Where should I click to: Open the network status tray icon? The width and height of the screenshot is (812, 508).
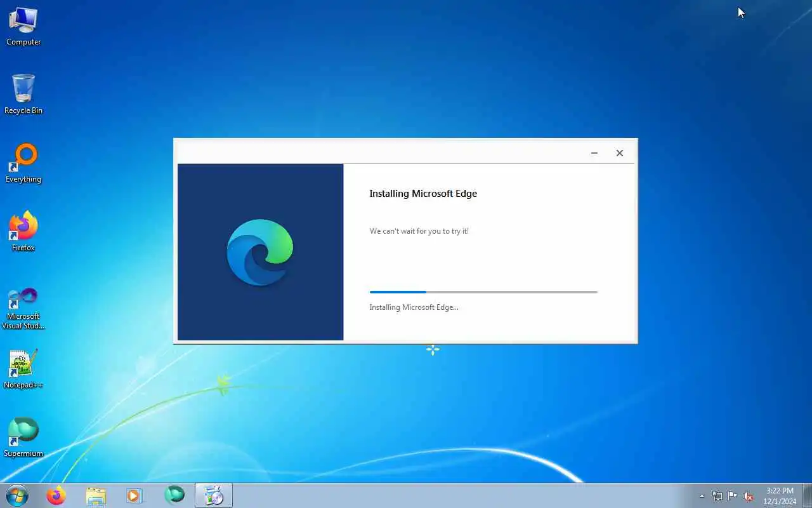tap(717, 496)
